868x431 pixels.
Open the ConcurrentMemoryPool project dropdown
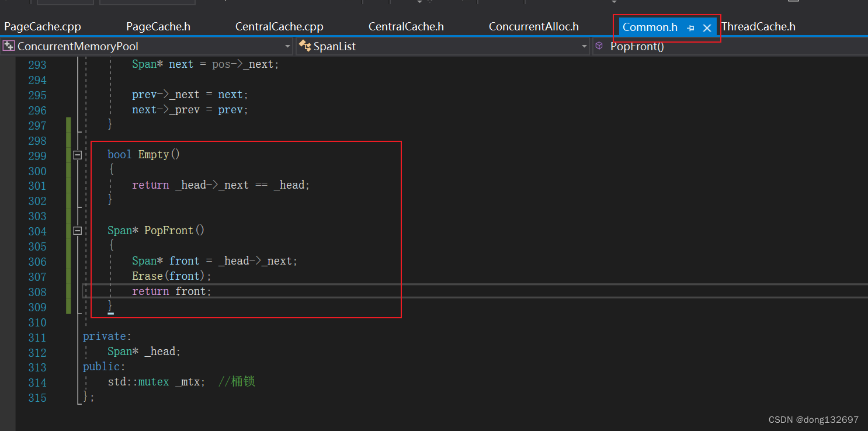click(x=288, y=46)
